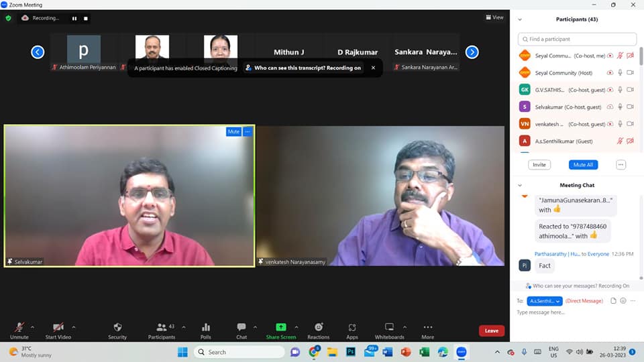Open the Security shield icon
The height and width of the screenshot is (362, 644).
tap(117, 327)
